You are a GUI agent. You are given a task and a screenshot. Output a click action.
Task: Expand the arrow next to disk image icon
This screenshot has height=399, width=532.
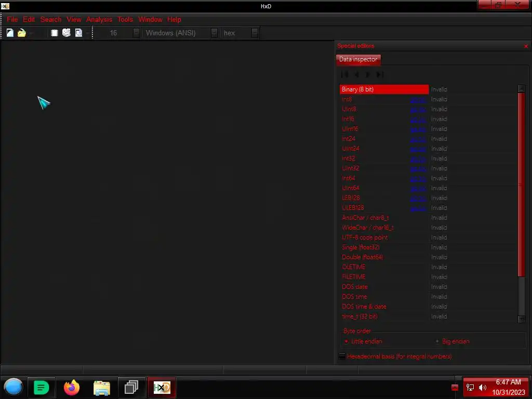coord(87,33)
